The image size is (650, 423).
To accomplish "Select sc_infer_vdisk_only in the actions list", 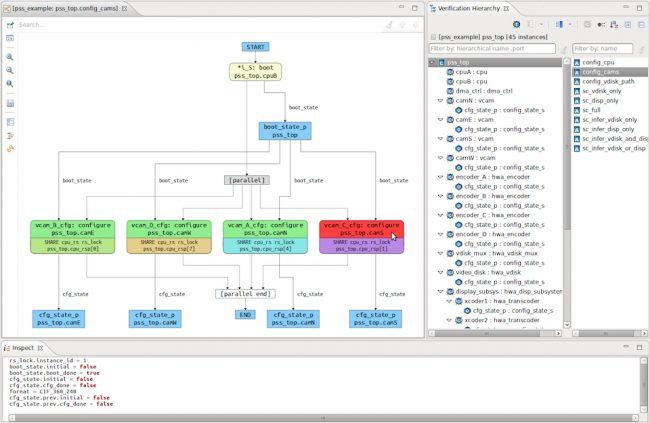I will (x=609, y=119).
